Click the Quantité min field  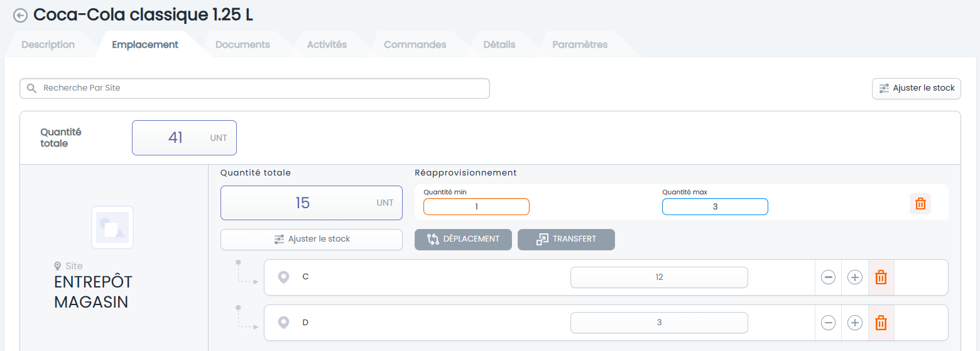476,207
